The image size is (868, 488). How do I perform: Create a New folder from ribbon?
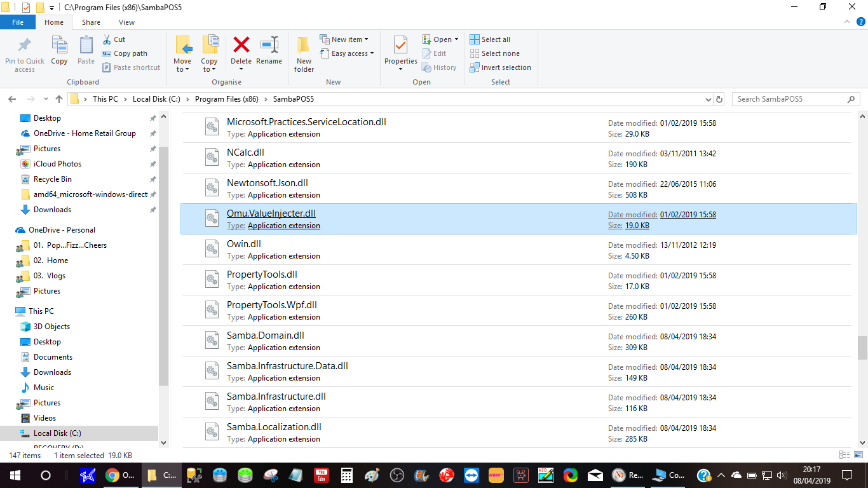[304, 53]
